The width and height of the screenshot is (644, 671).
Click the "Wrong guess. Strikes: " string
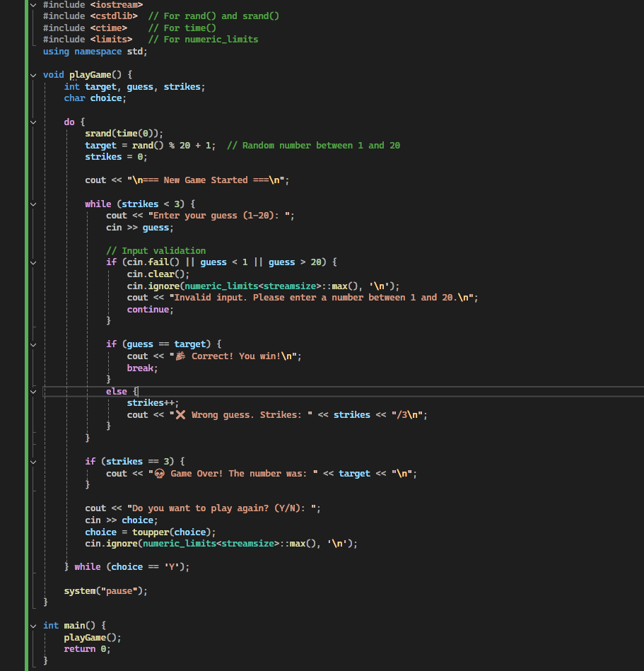click(x=241, y=415)
